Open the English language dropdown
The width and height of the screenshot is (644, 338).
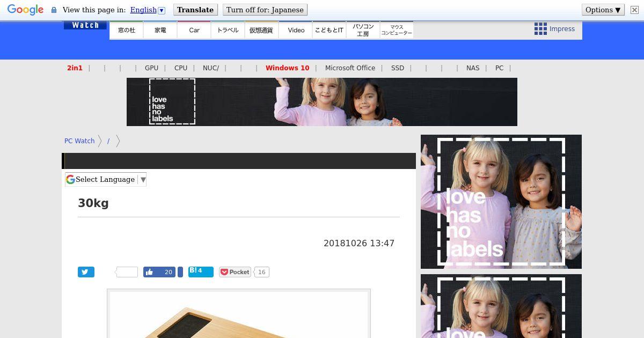pyautogui.click(x=148, y=10)
